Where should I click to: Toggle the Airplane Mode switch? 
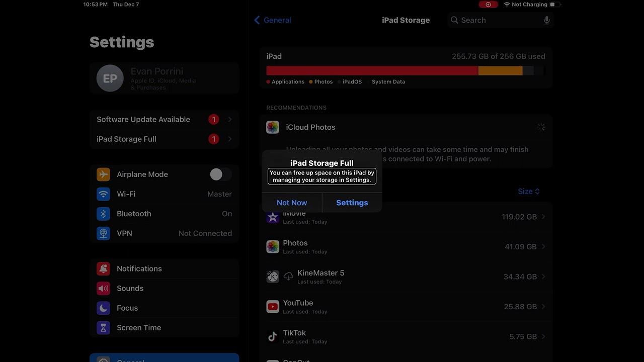[220, 174]
